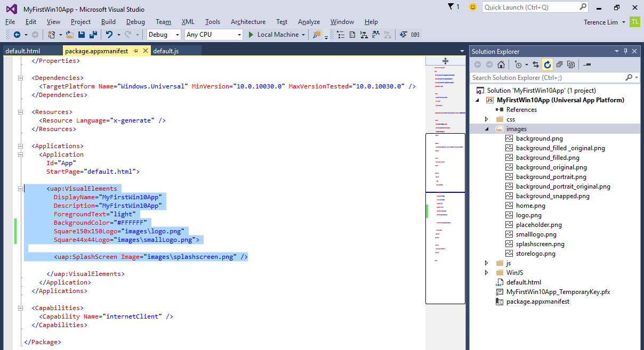This screenshot has width=644, height=350.
Task: Select splashscreen.png in Solution Explorer
Action: [540, 244]
